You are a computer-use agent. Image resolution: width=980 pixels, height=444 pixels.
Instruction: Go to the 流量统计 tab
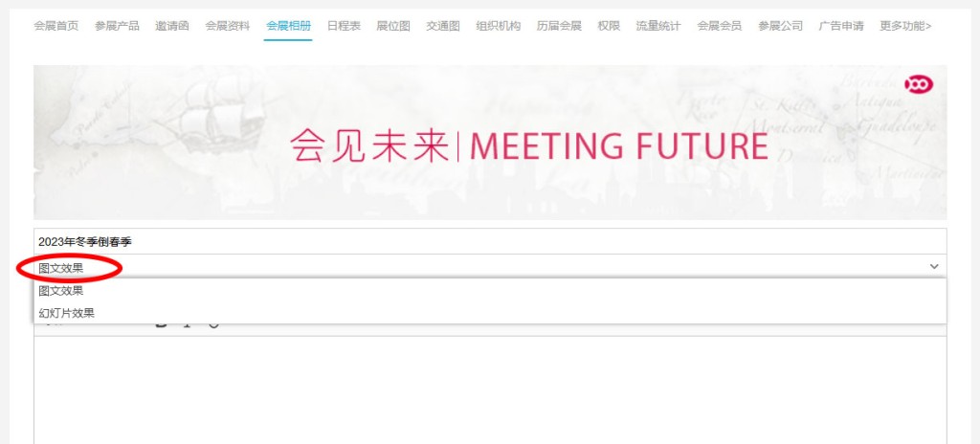click(658, 26)
